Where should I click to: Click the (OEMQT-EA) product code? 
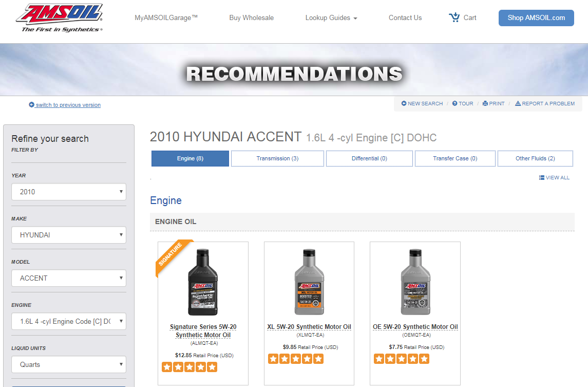click(x=416, y=335)
